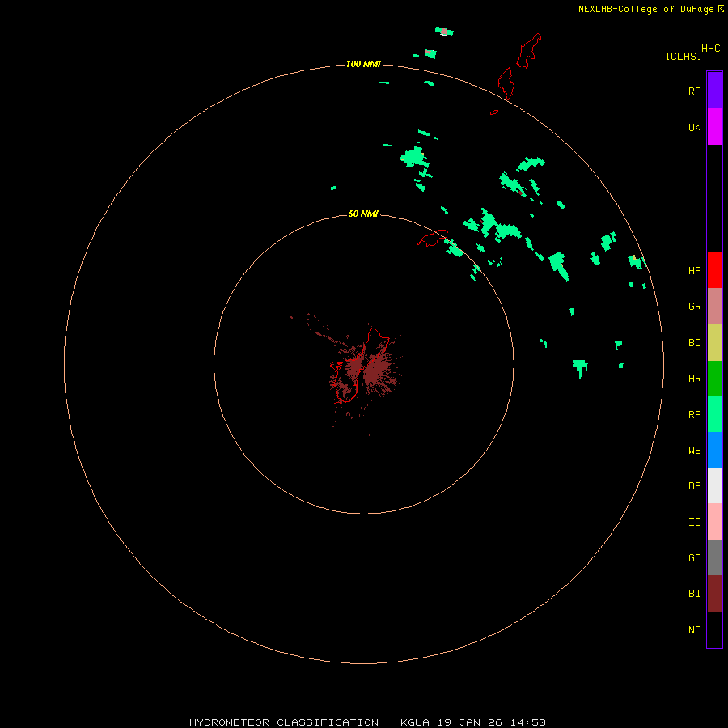Click the "ND" legend label

pos(694,629)
